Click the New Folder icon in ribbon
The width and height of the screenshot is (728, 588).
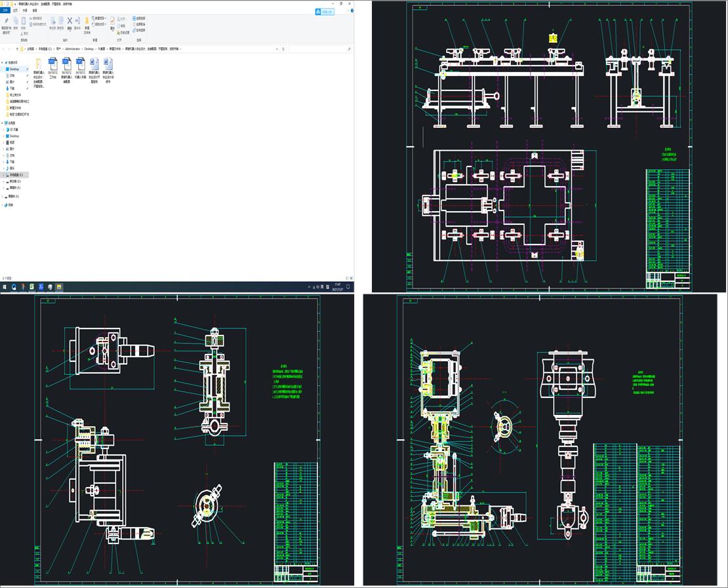pos(87,22)
